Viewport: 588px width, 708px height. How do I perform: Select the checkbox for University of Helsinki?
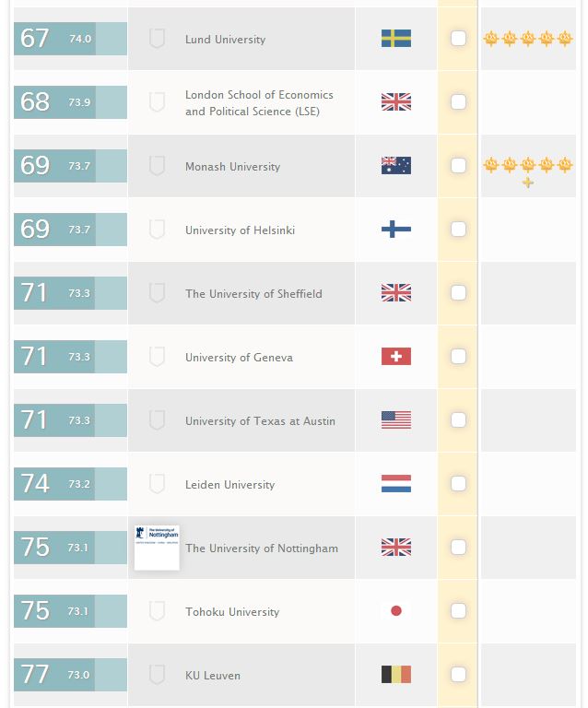point(458,230)
